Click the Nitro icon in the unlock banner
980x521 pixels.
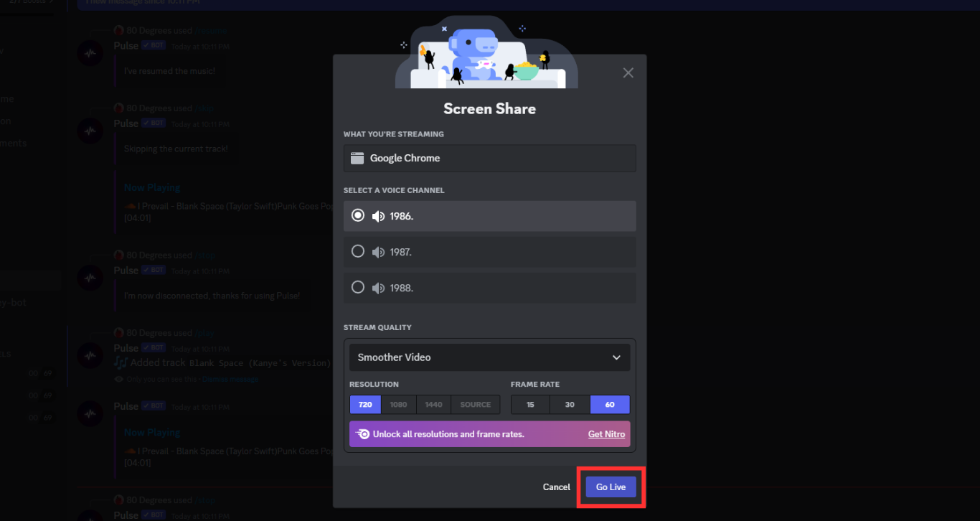click(x=363, y=434)
